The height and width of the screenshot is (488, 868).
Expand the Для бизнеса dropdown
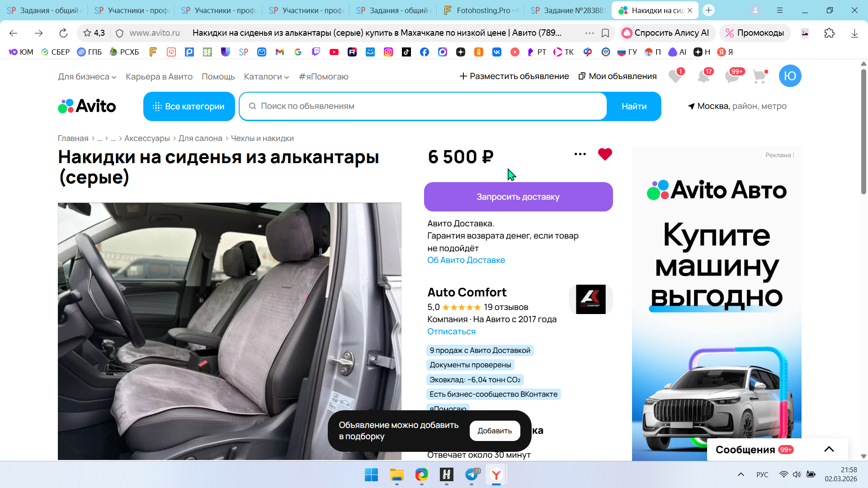87,77
